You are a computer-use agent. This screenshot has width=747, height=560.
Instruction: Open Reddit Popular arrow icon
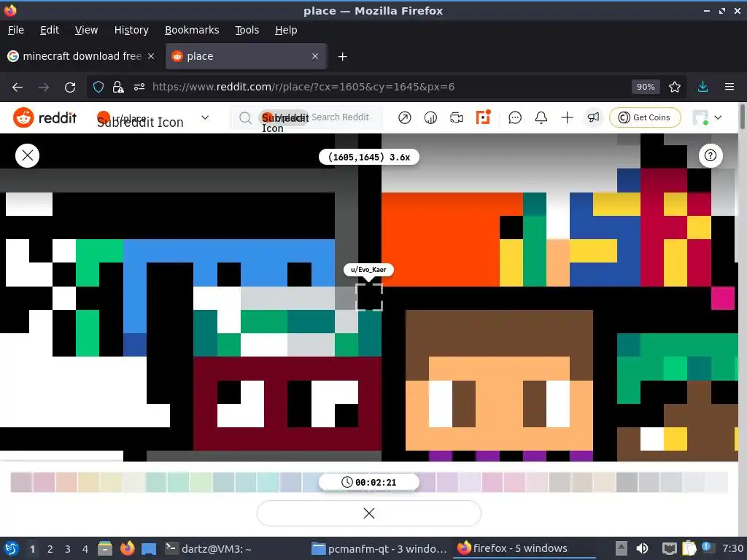(404, 117)
